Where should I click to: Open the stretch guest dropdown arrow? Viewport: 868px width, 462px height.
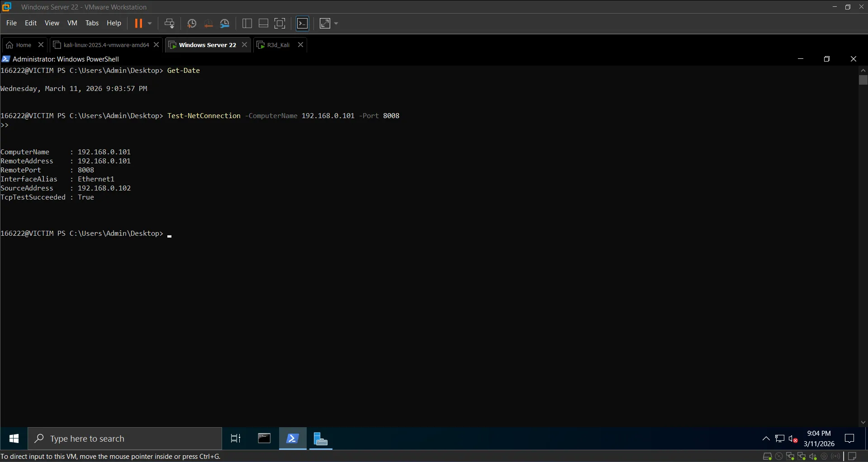[x=336, y=23]
